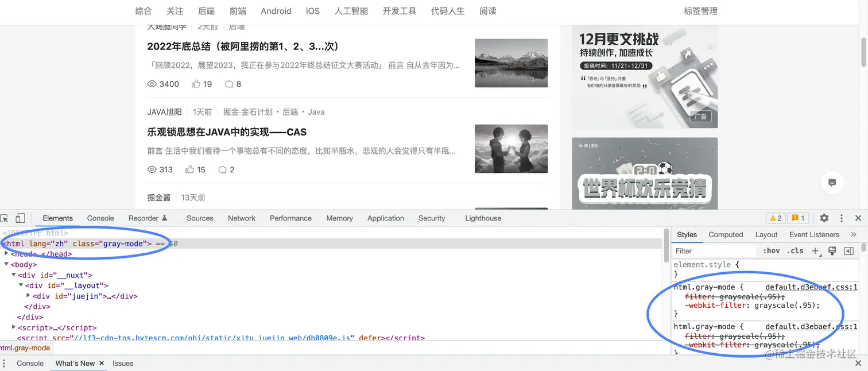Select the Android category in page navigation

[x=276, y=11]
